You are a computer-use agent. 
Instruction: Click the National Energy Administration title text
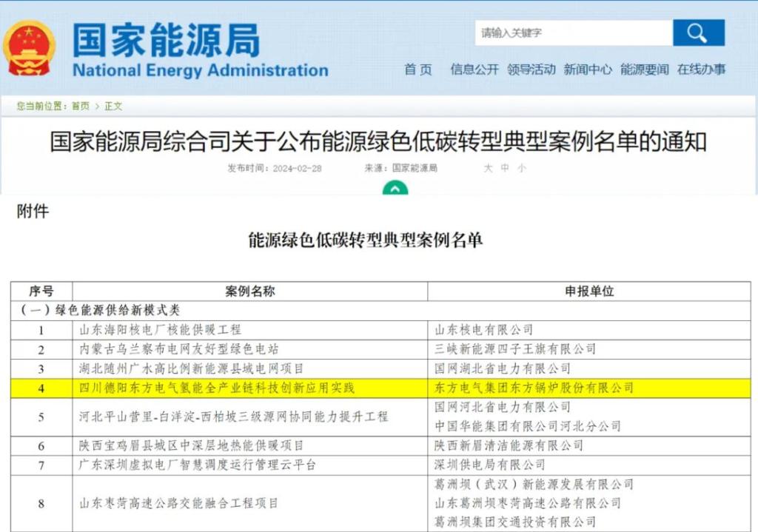click(200, 70)
